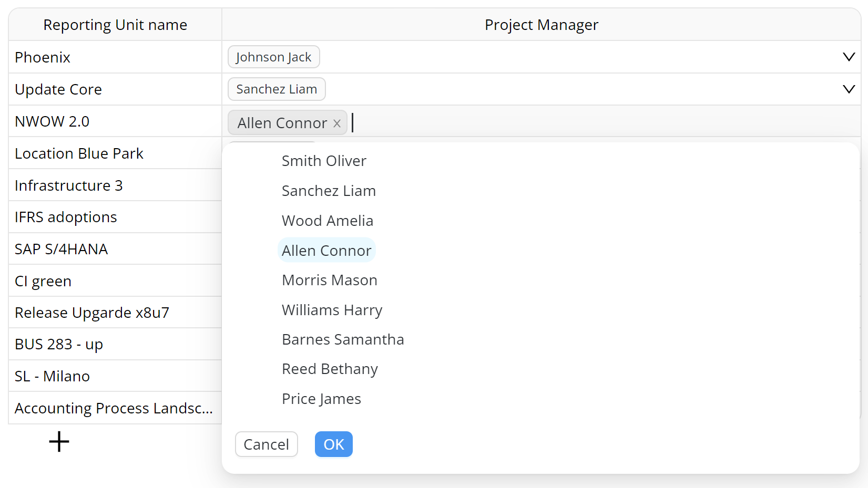Deselect highlighted Allen Connor option
Screen dimensions: 868x488
pyautogui.click(x=326, y=251)
